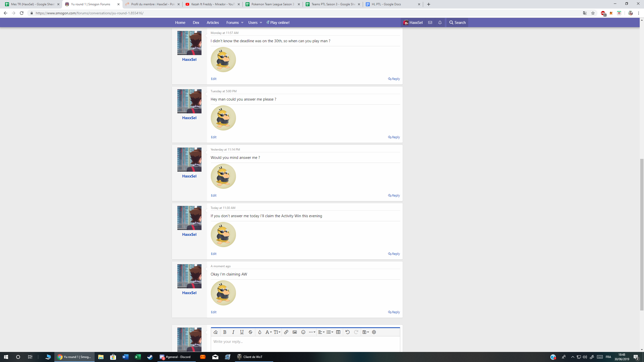Reply to the 'Okay I'm claiming AW' message
The height and width of the screenshot is (362, 644).
[394, 312]
